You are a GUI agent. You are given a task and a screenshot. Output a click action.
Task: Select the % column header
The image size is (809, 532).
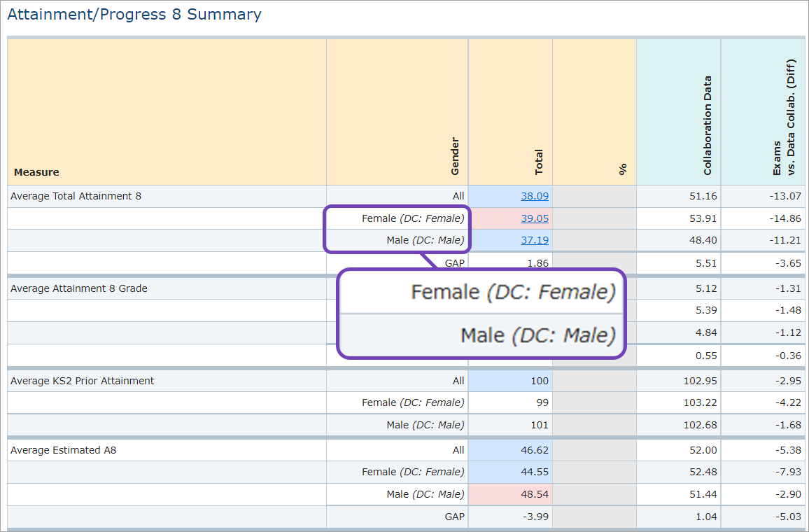point(622,169)
